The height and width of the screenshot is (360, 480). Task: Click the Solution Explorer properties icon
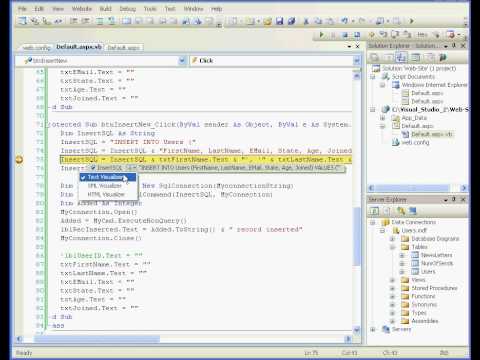pyautogui.click(x=375, y=58)
